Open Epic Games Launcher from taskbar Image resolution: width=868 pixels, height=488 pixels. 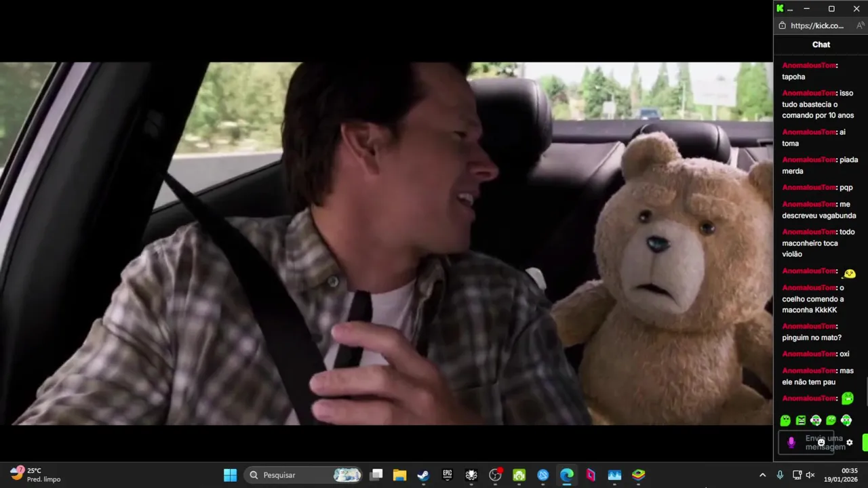[x=447, y=475]
